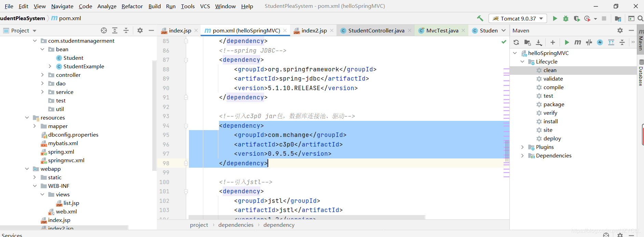Open the Refactor menu
Image resolution: width=644 pixels, height=237 pixels.
(x=132, y=6)
